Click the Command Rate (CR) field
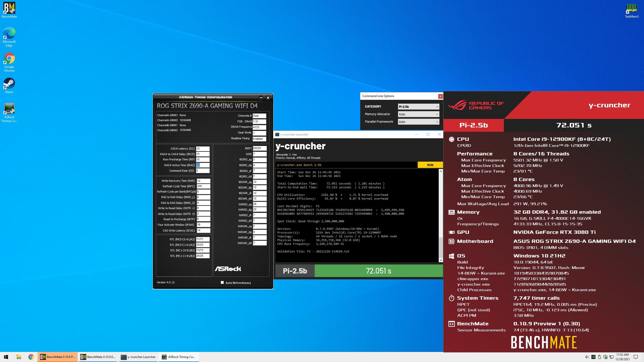Image resolution: width=644 pixels, height=362 pixels. pos(203,171)
